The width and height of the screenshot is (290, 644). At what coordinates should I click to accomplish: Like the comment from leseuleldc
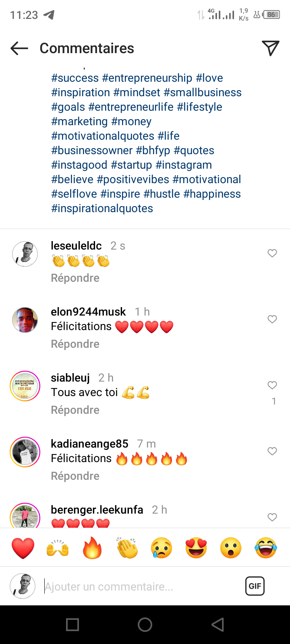[272, 253]
